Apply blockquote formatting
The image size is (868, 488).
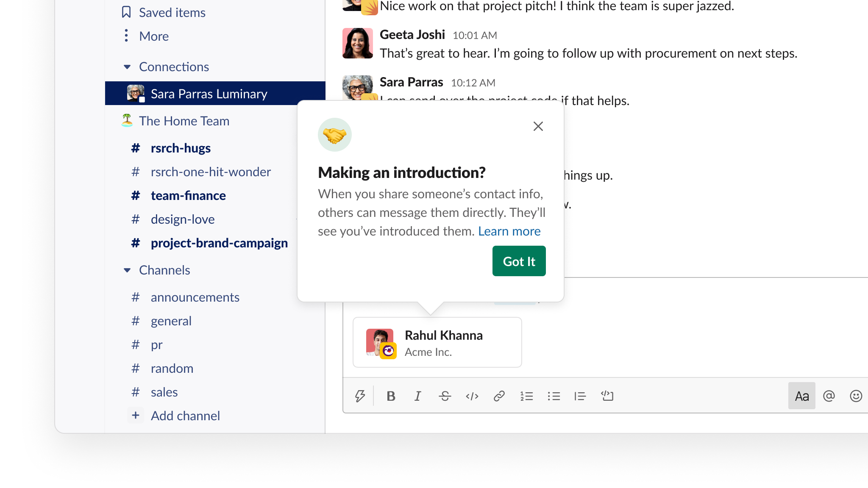[580, 396]
